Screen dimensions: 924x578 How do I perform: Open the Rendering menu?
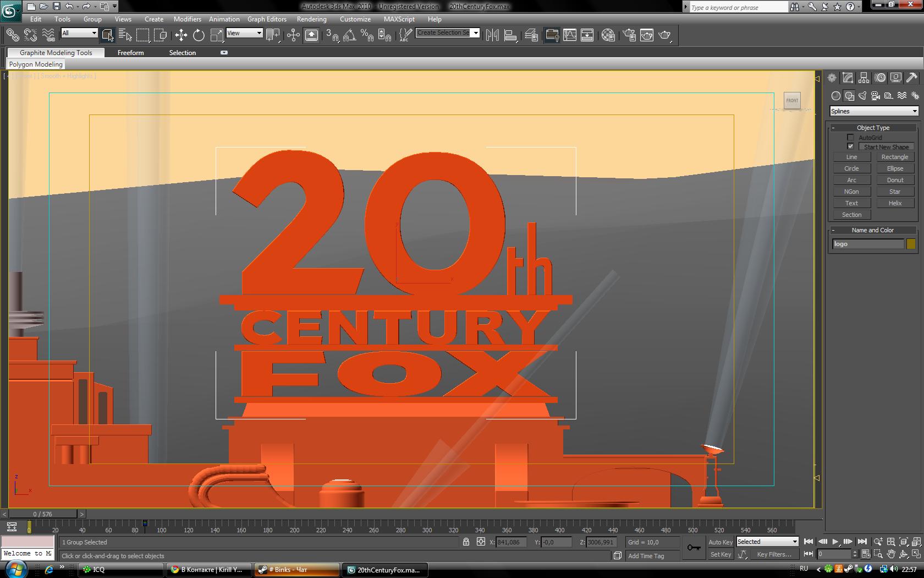[x=311, y=19]
